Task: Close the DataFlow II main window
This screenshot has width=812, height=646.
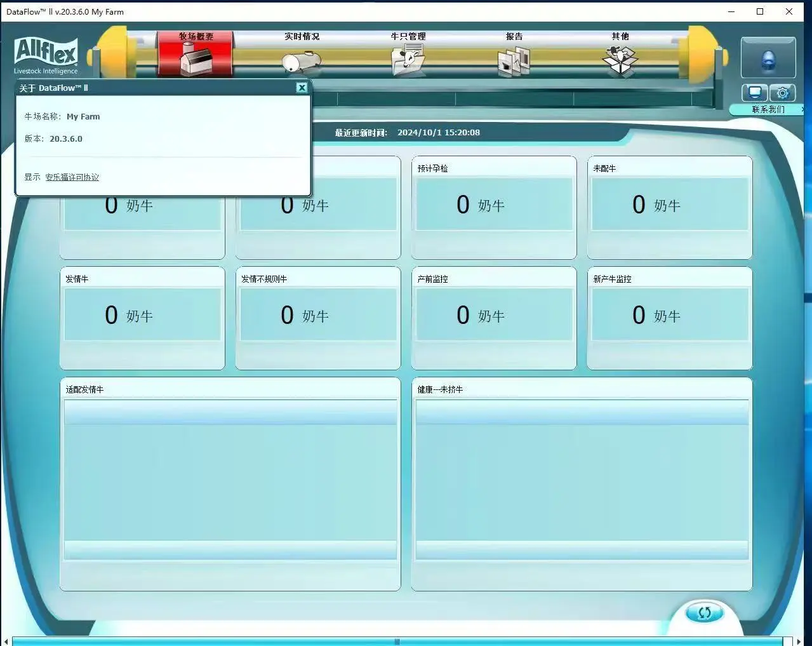Action: (x=789, y=11)
